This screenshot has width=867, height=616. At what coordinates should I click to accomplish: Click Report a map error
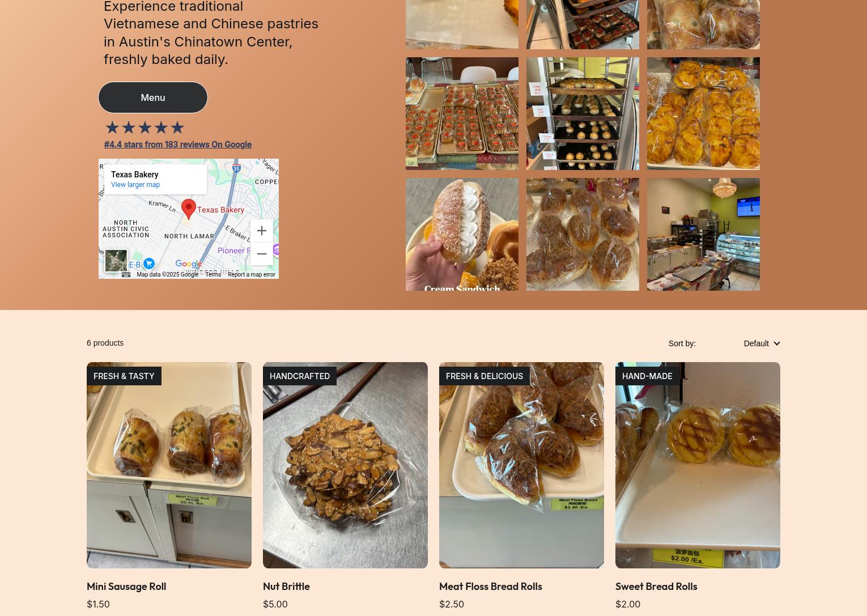pos(252,274)
